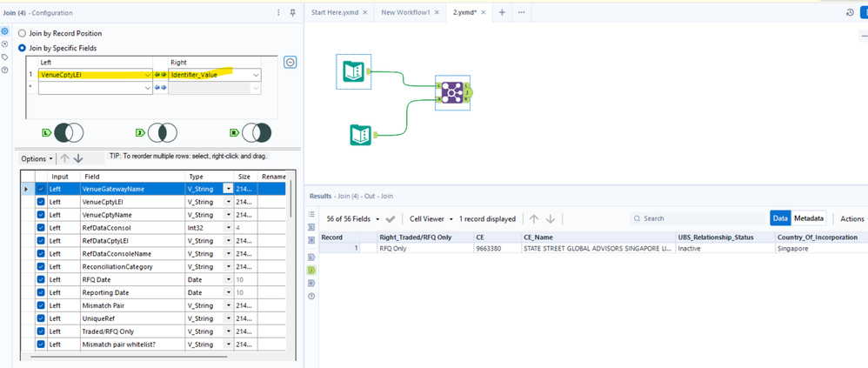The image size is (868, 368).
Task: Open the Configuration gear tab in sidebar
Action: click(x=5, y=32)
